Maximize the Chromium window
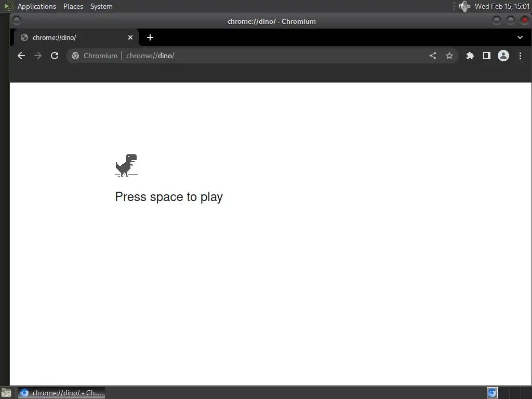This screenshot has width=532, height=399. click(x=510, y=21)
